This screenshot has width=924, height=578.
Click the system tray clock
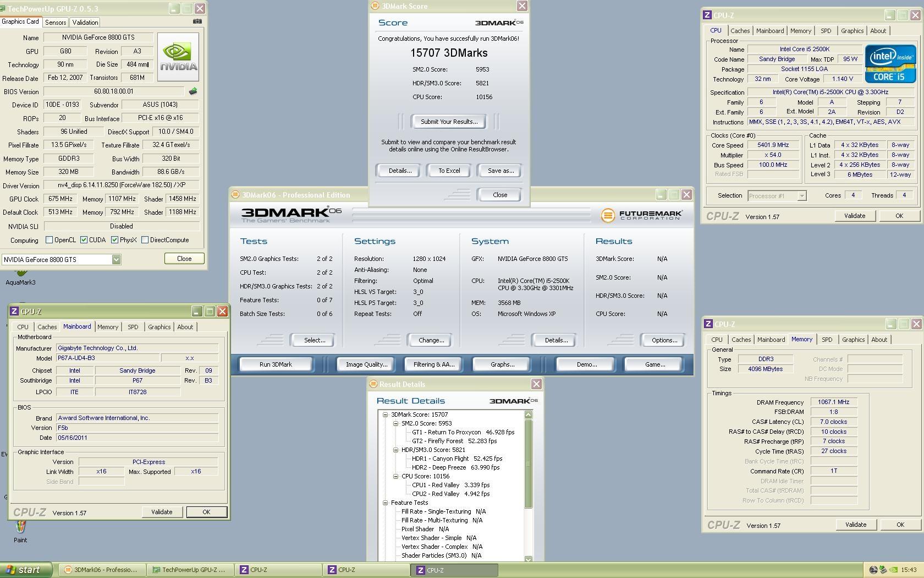[x=909, y=570]
